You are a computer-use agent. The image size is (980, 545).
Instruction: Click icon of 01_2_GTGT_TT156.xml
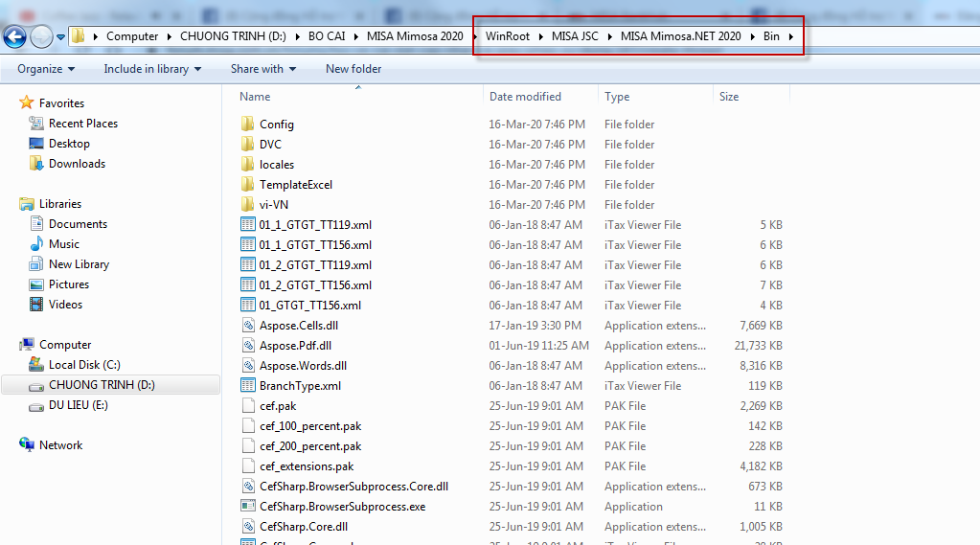(248, 285)
